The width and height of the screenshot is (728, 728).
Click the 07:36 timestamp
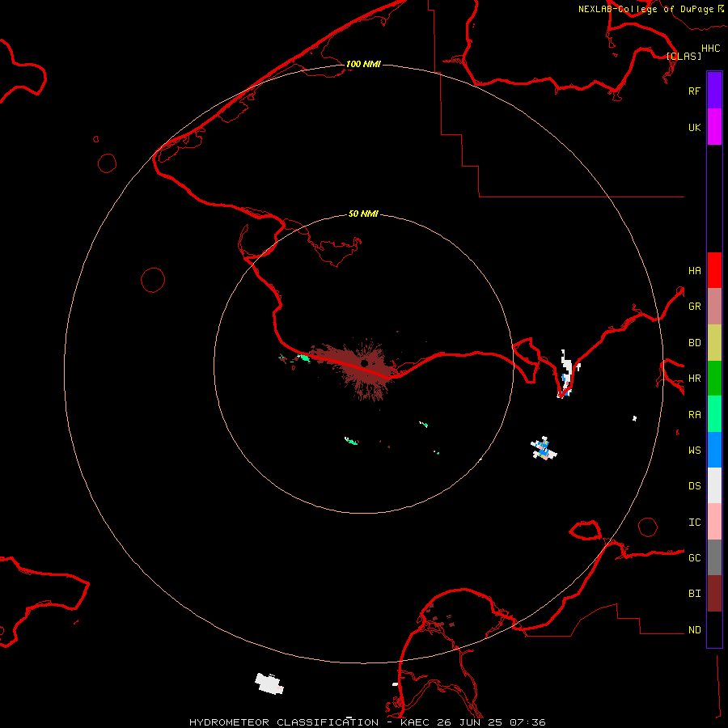527,722
